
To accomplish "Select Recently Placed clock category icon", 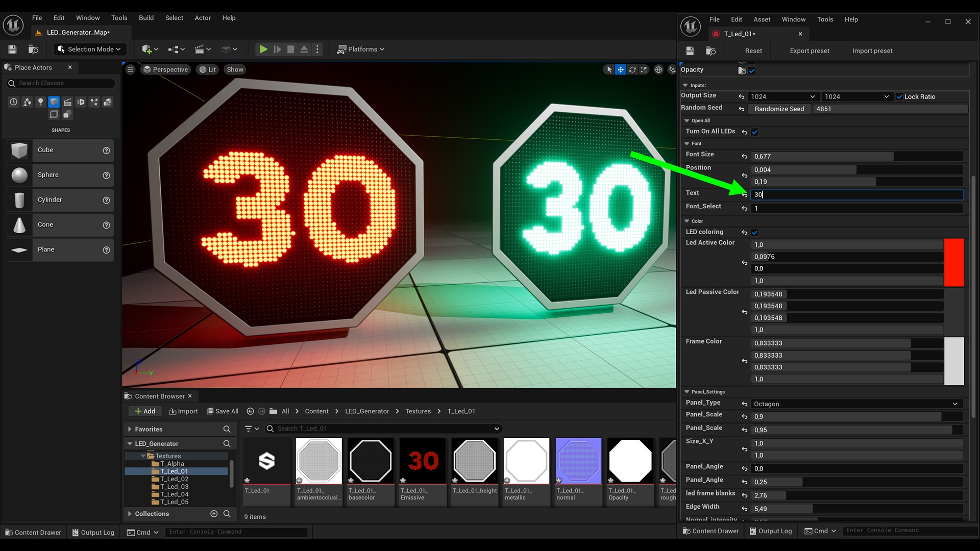I will click(x=13, y=102).
